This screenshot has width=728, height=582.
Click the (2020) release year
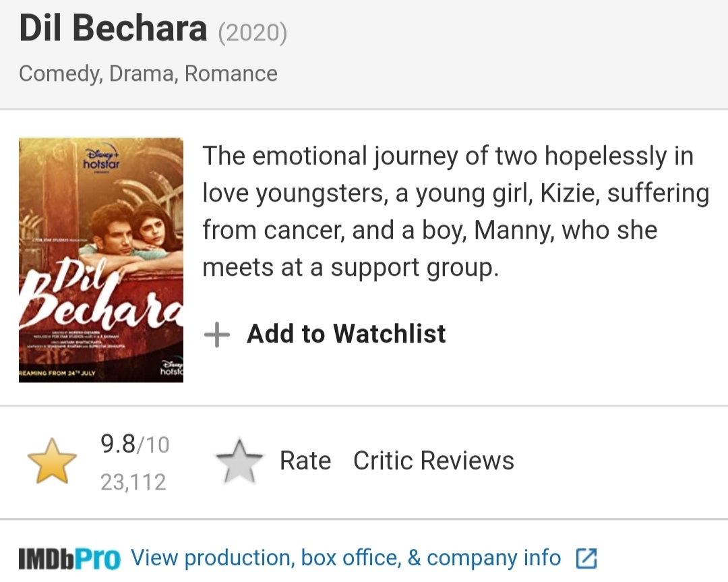tap(253, 32)
